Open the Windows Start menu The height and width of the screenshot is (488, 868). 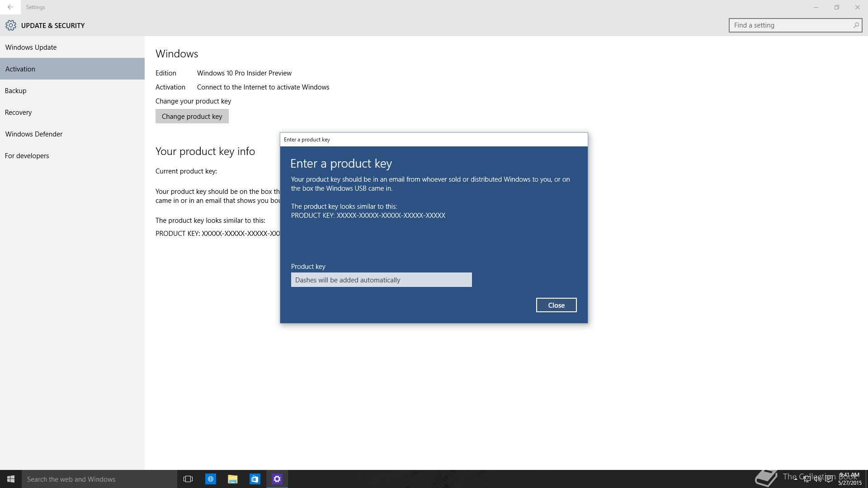point(11,479)
